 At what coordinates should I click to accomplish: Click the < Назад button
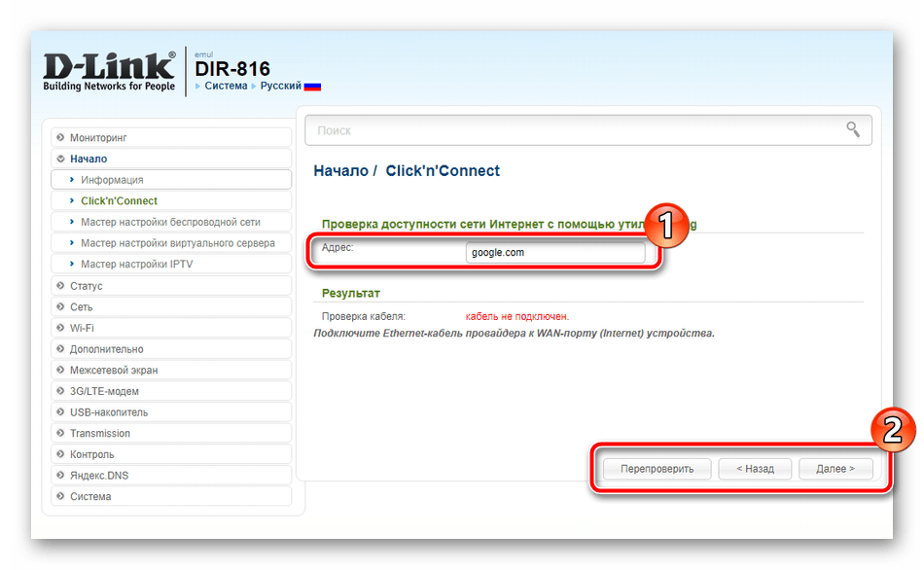pos(755,469)
